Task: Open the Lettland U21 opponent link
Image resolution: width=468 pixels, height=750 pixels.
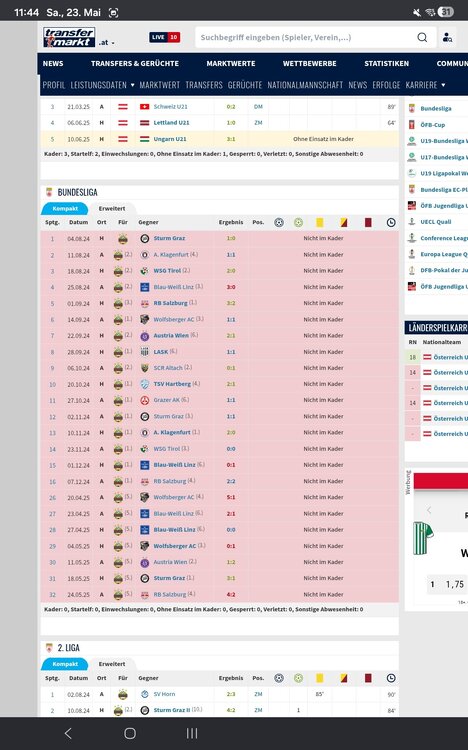Action: [171, 123]
